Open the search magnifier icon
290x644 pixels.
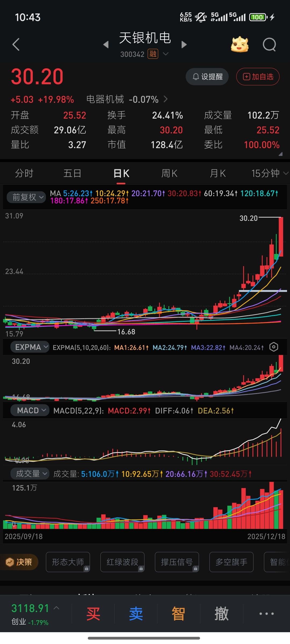click(x=269, y=44)
